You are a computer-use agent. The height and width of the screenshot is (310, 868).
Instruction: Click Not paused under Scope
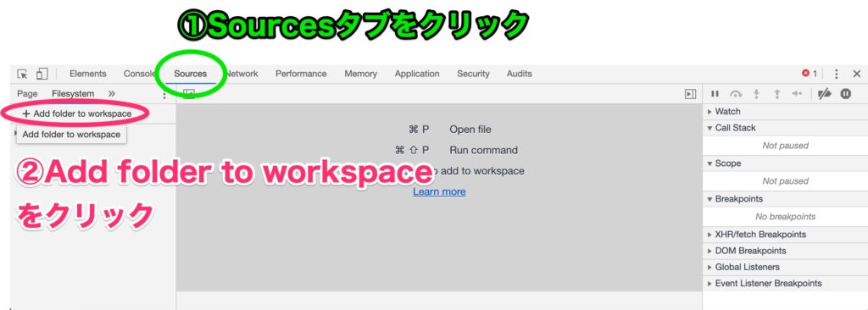[x=785, y=181]
